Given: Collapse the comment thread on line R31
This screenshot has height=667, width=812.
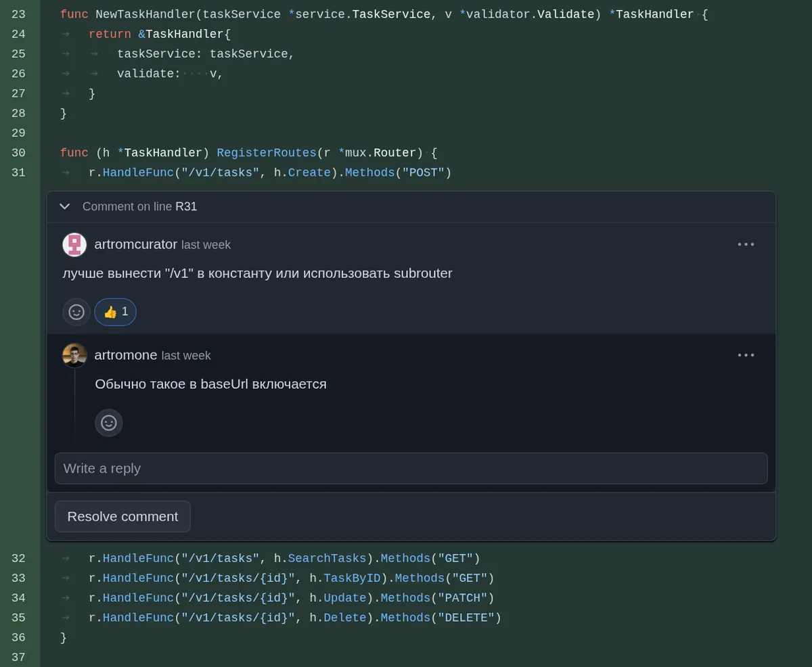Looking at the screenshot, I should (64, 206).
